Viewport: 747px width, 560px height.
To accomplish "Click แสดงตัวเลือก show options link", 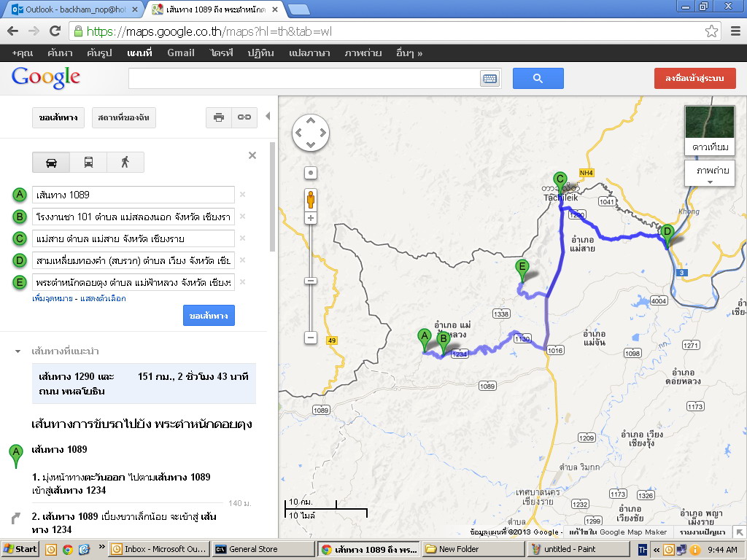I will click(x=103, y=298).
